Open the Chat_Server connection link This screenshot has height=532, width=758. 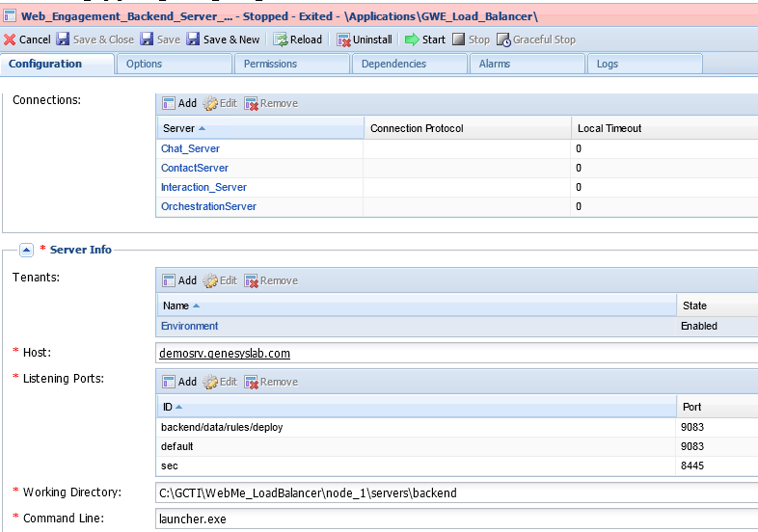[x=190, y=148]
